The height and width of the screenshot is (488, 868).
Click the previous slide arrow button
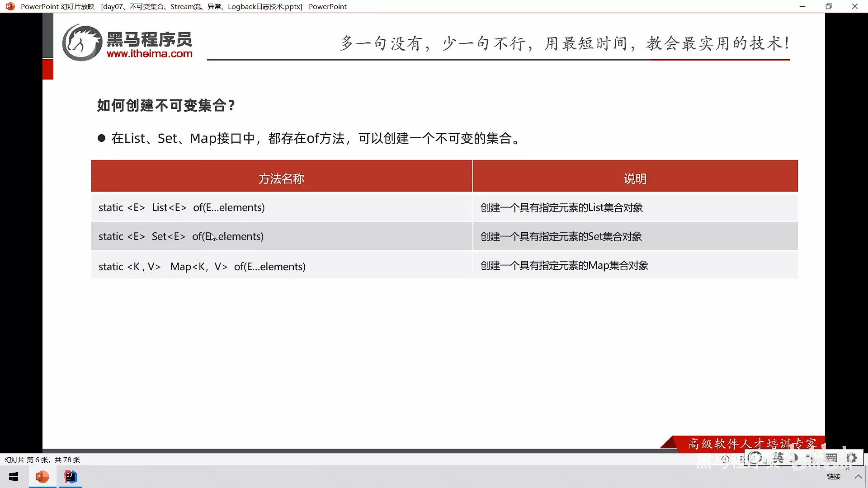(725, 459)
